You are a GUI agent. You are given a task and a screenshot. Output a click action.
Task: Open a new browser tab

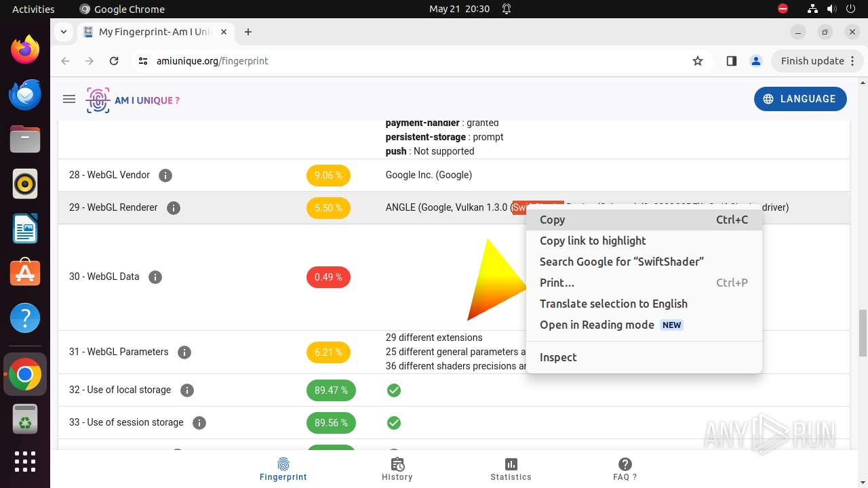click(x=248, y=32)
